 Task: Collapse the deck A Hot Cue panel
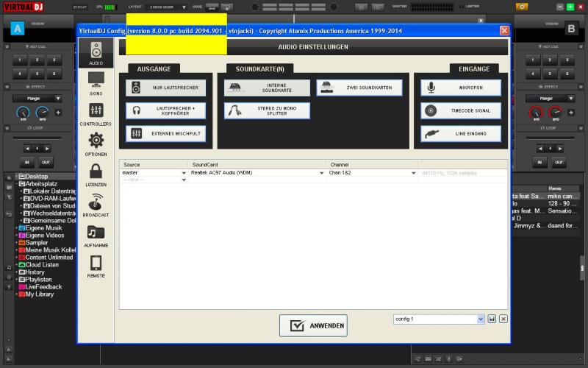coord(7,46)
